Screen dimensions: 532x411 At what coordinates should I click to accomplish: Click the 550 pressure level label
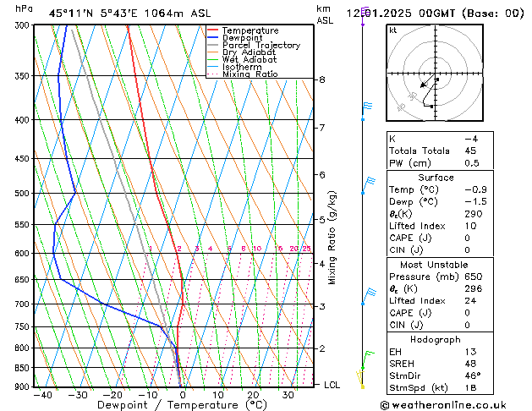pyautogui.click(x=24, y=224)
